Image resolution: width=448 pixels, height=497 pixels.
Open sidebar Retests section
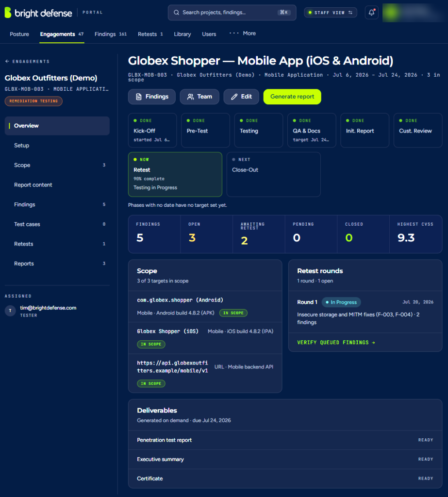pos(57,244)
